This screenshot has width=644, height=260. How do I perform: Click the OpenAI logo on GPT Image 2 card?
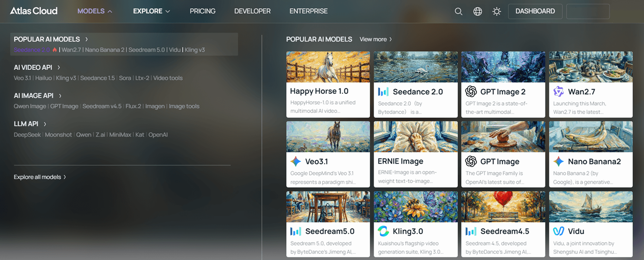471,92
